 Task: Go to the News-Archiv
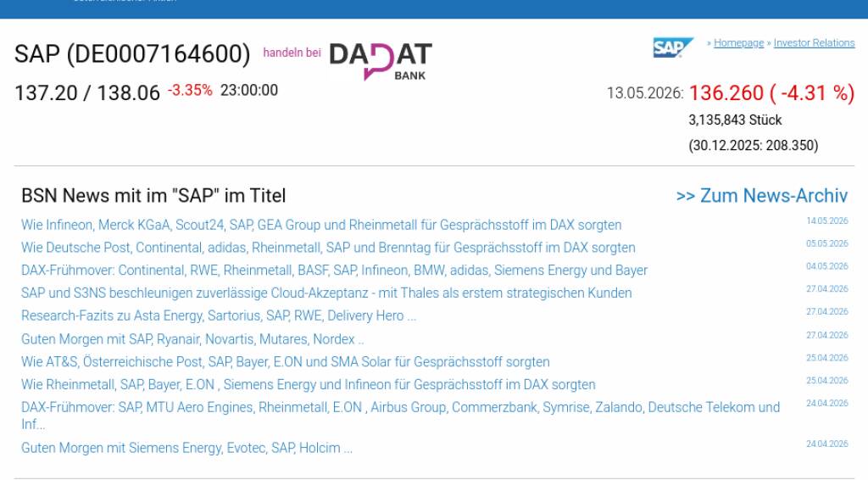762,195
